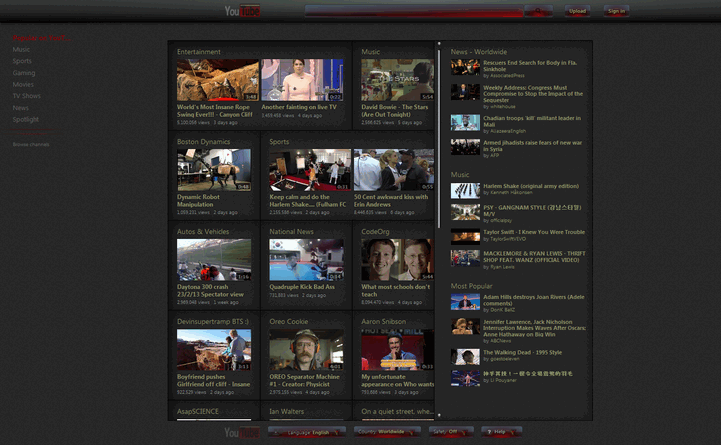The height and width of the screenshot is (445, 721).
Task: Click the News - Worldwide heading
Action: click(x=479, y=52)
